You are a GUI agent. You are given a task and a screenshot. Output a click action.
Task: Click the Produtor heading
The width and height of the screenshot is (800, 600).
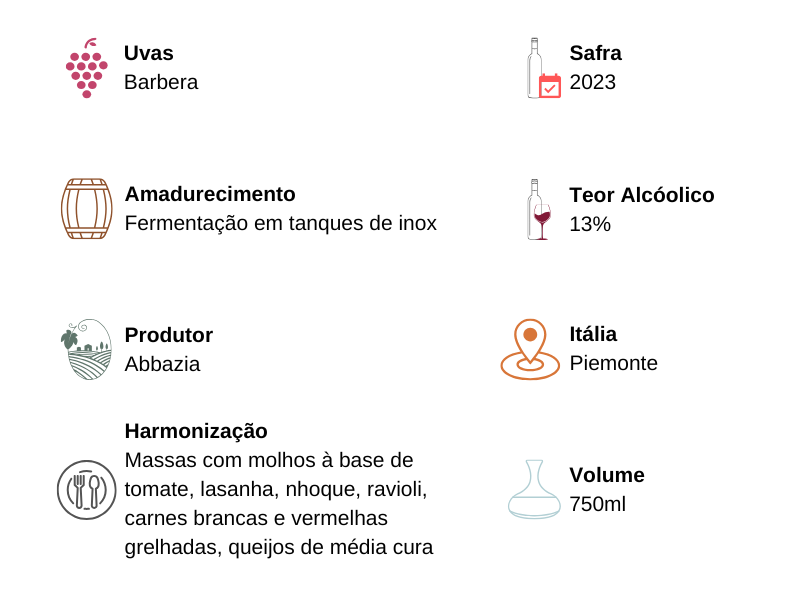[168, 335]
